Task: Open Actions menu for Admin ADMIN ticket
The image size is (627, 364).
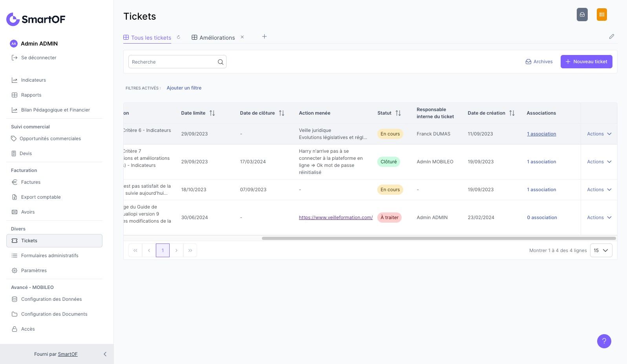Action: [599, 218]
